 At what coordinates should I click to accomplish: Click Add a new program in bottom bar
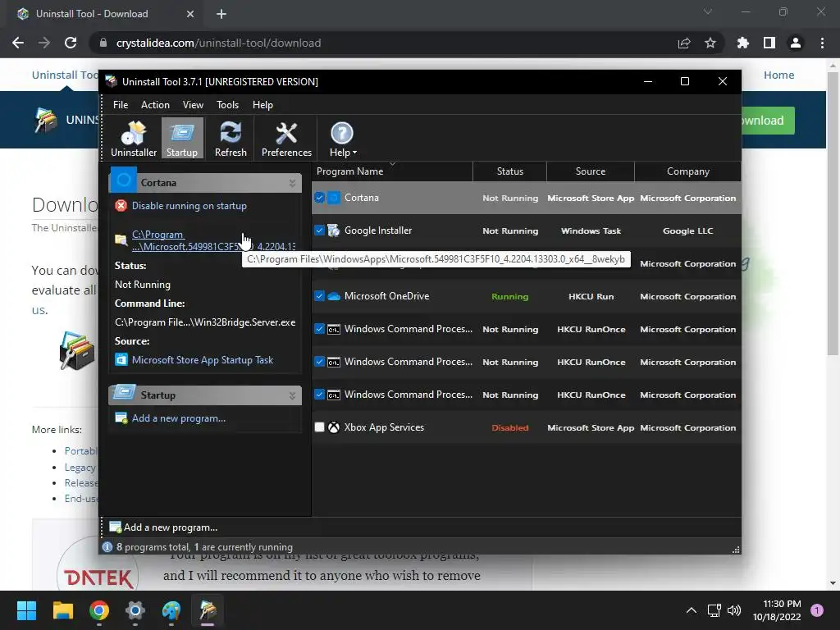pos(171,527)
